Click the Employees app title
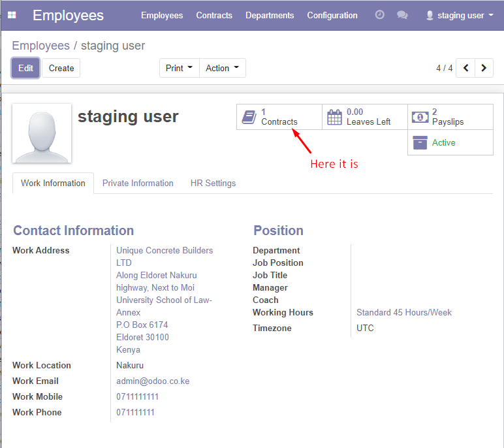Screen dimensions: 504x448 [x=68, y=15]
